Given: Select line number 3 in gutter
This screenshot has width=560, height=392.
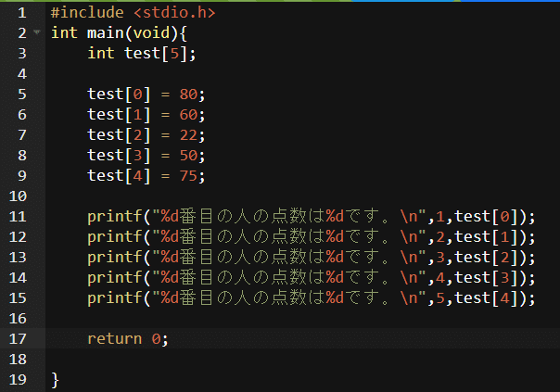Looking at the screenshot, I should (22, 54).
